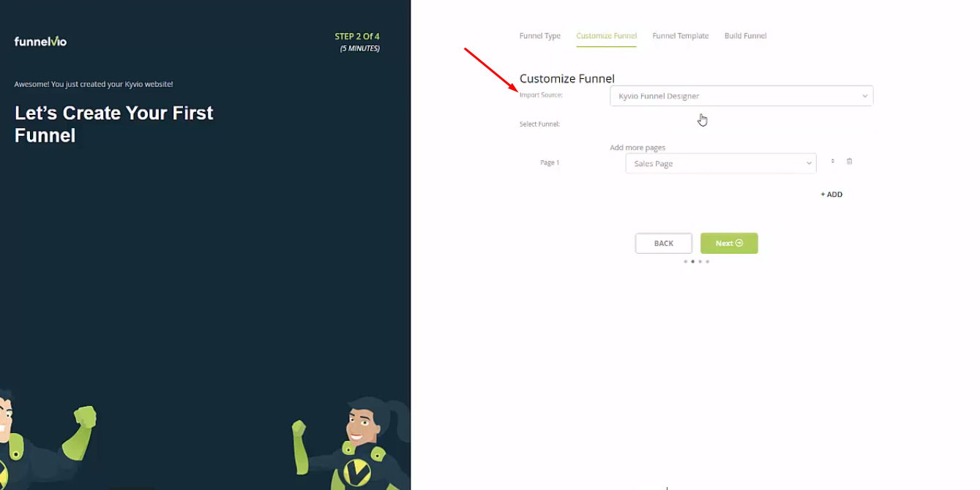
Task: Click the BACK button
Action: (x=663, y=244)
